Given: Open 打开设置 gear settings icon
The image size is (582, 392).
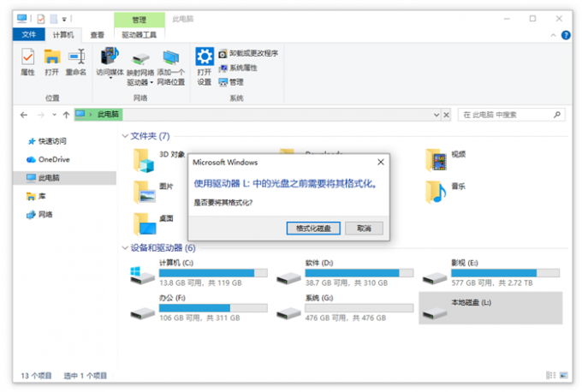Looking at the screenshot, I should coord(205,66).
